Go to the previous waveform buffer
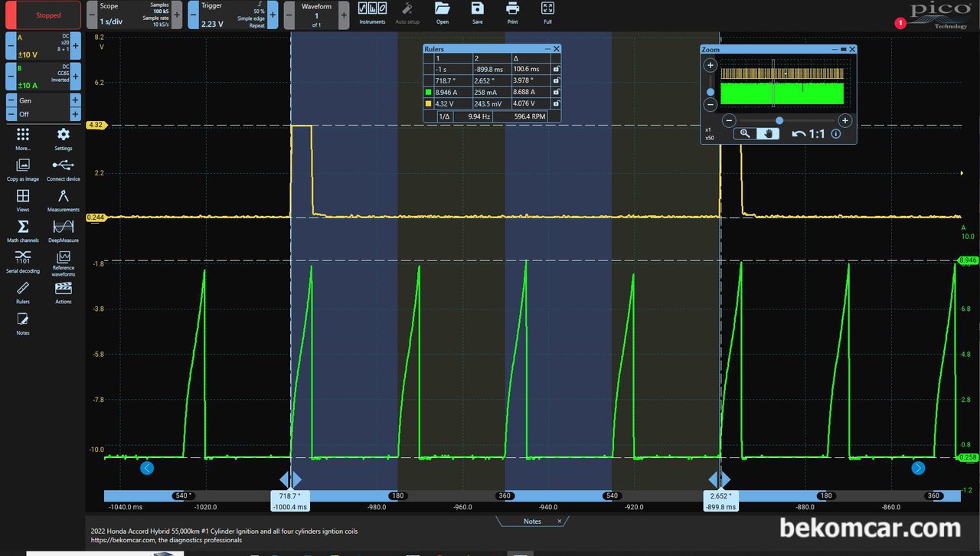This screenshot has height=556, width=980. point(289,15)
